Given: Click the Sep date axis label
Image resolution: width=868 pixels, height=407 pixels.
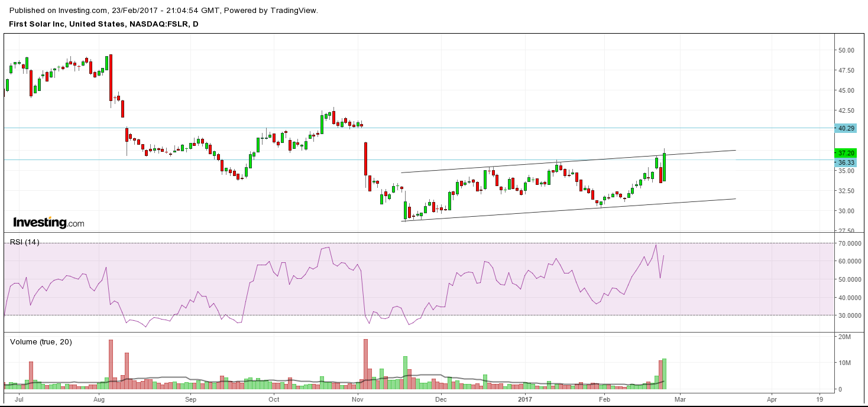Looking at the screenshot, I should point(190,400).
